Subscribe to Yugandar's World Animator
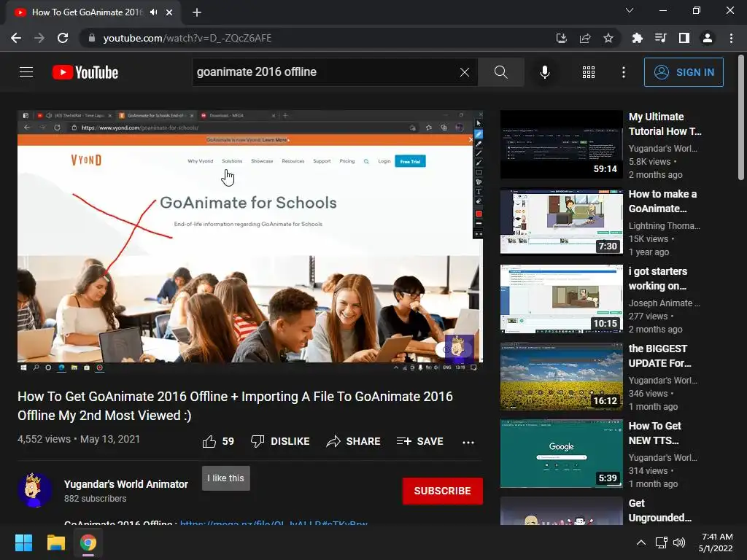 (x=442, y=491)
